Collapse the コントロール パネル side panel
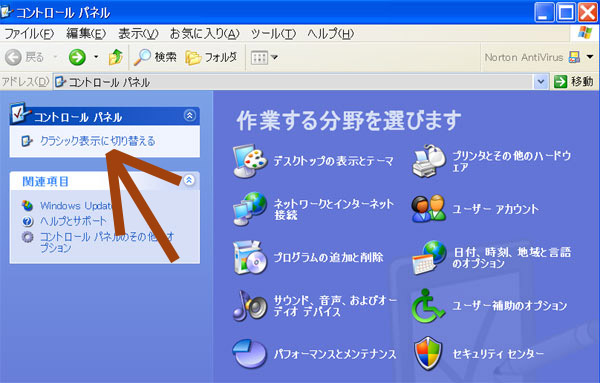This screenshot has width=600, height=383. tap(190, 115)
